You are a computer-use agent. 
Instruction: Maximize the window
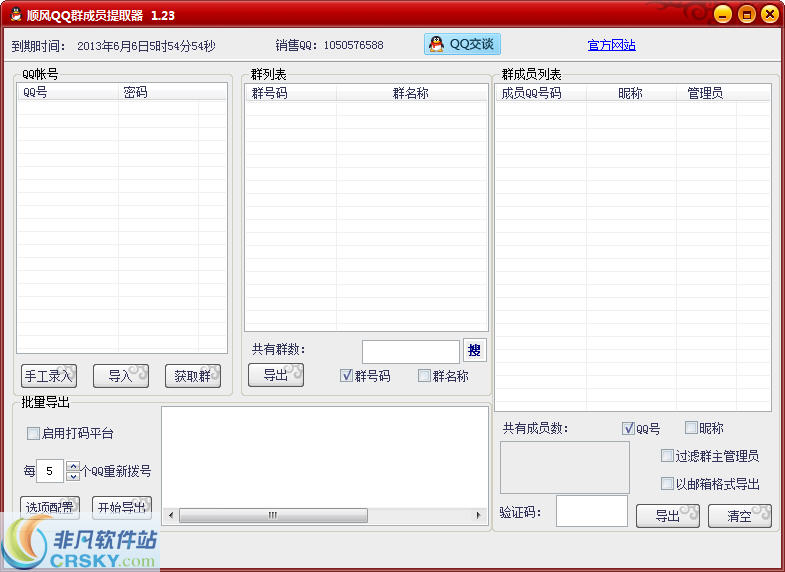(x=746, y=14)
